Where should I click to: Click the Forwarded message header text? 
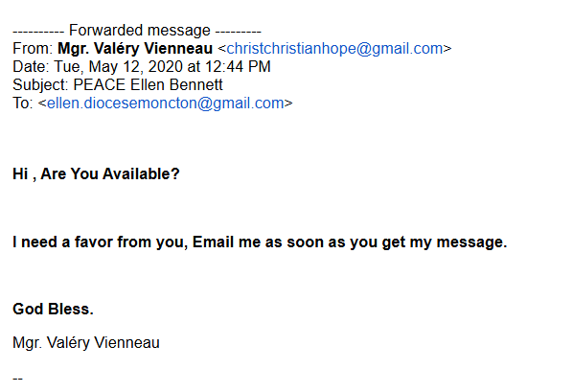(140, 31)
